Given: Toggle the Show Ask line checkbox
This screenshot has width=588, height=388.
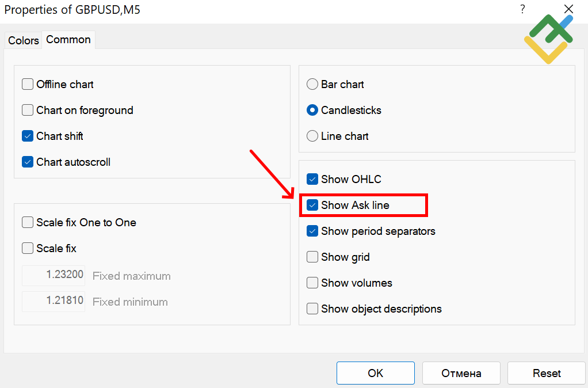Looking at the screenshot, I should pos(312,206).
